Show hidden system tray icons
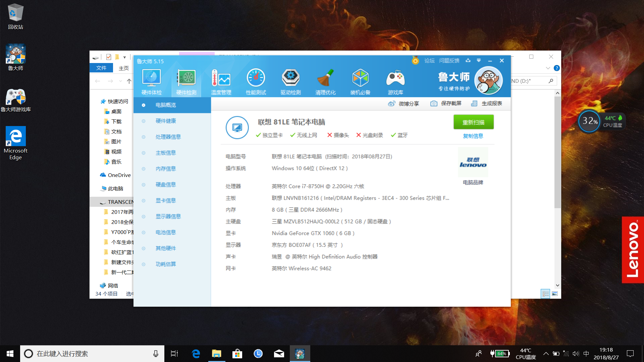Screen dimensions: 644x362 pyautogui.click(x=546, y=354)
